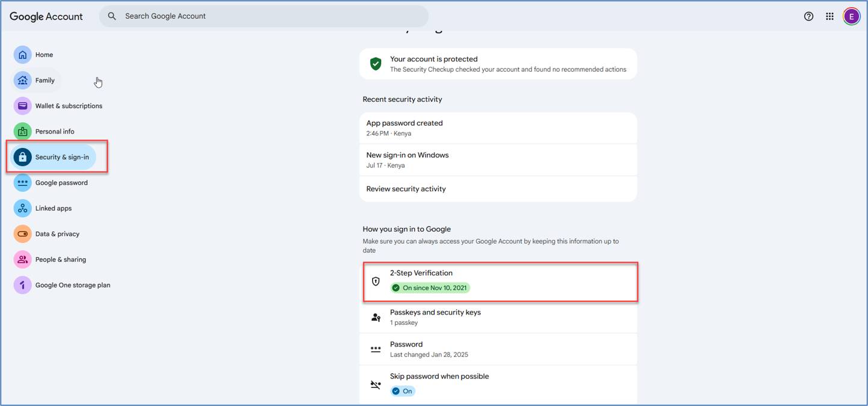Viewport: 868px width, 406px height.
Task: Open the Google apps grid icon
Action: [x=830, y=16]
